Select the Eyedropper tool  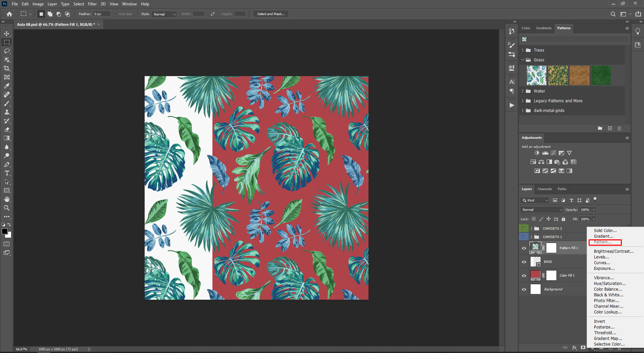click(x=7, y=86)
